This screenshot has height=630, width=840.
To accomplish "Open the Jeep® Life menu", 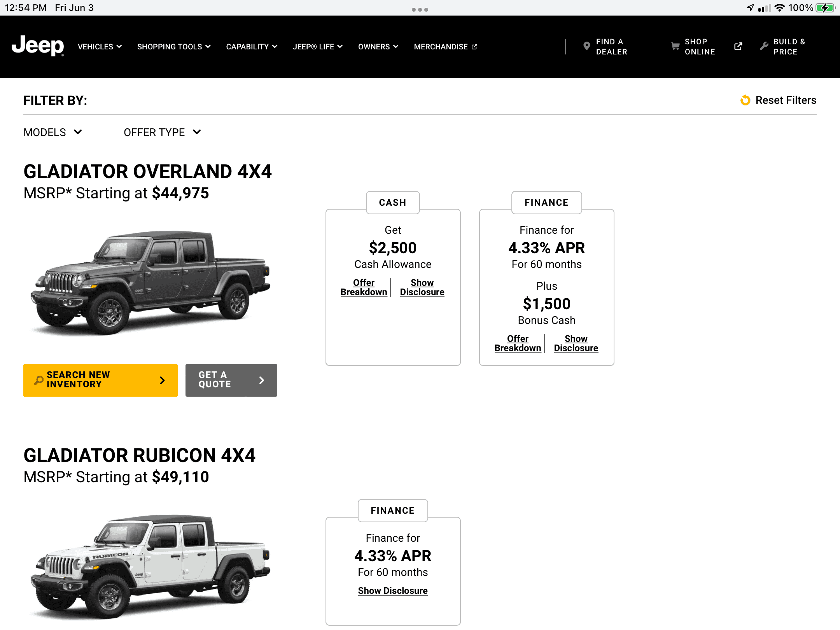I will click(318, 47).
